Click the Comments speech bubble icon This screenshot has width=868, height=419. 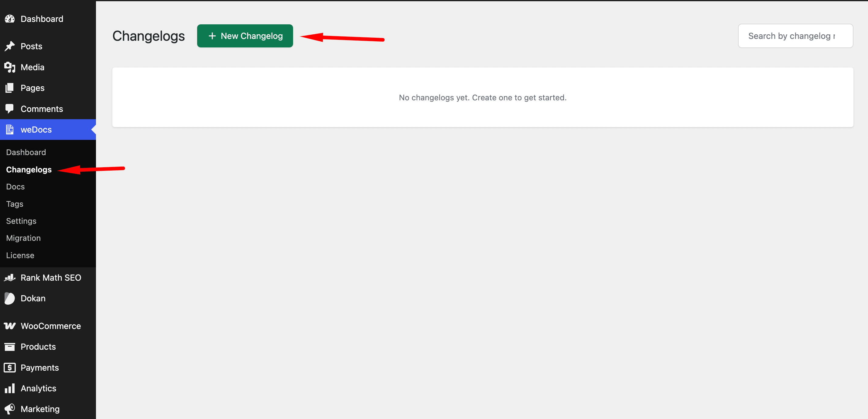pyautogui.click(x=10, y=109)
